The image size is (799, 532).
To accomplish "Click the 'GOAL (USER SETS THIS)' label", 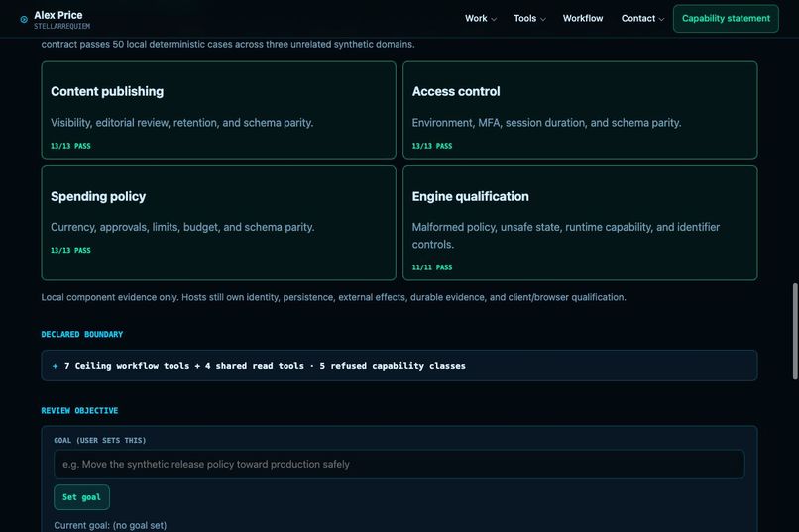I will pos(100,441).
